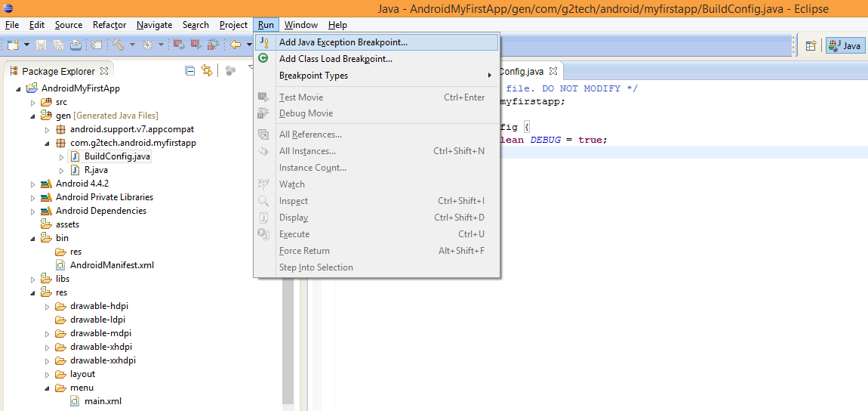
Task: Click the yellow Back navigation arrow
Action: click(235, 45)
